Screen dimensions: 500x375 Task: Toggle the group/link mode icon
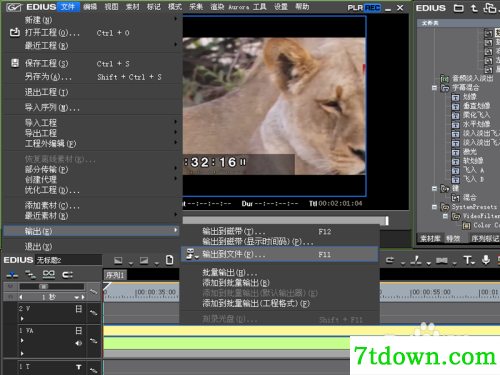pos(49,275)
